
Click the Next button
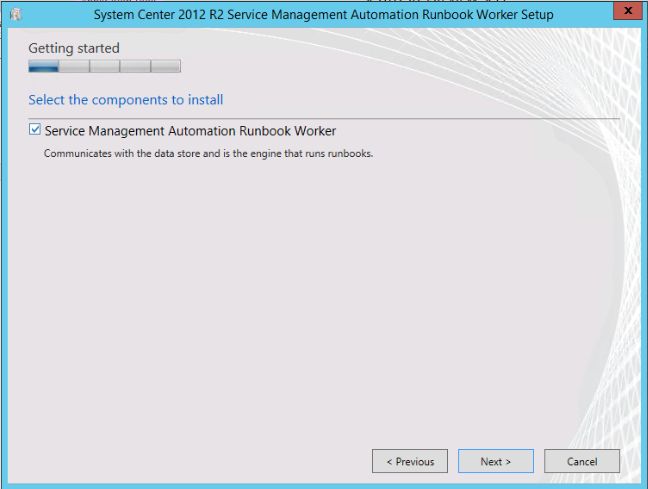(495, 461)
